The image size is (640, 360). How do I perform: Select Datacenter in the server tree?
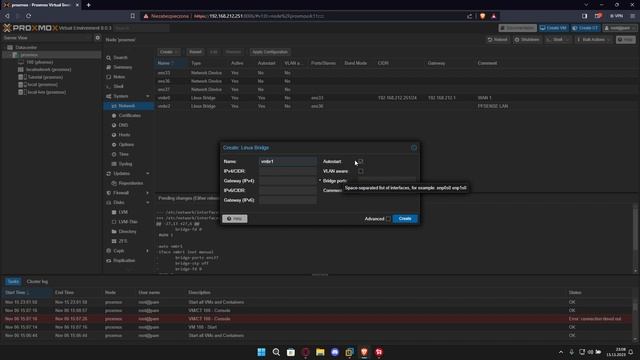point(26,47)
